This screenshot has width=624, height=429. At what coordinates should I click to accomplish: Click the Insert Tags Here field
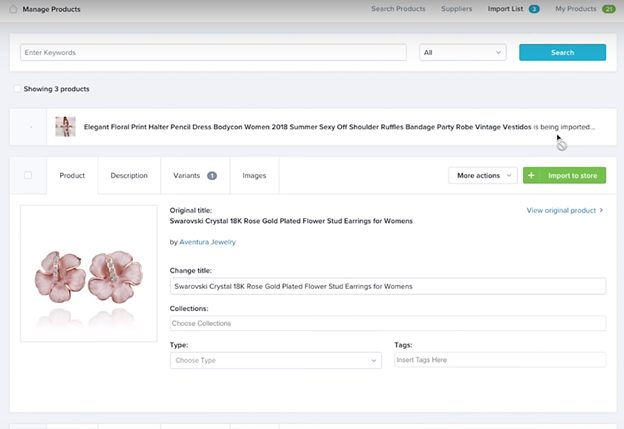[500, 360]
